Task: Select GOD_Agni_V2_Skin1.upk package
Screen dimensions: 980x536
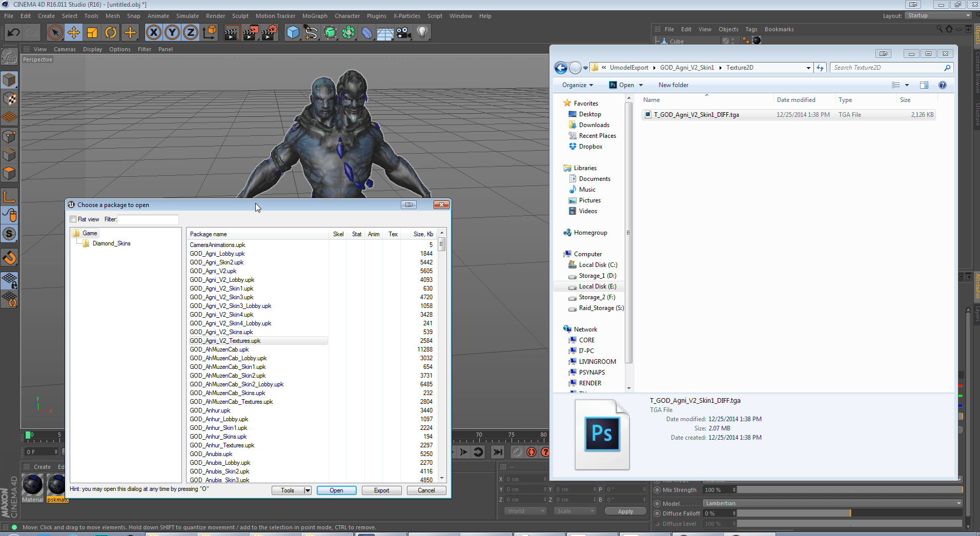Action: pos(221,288)
